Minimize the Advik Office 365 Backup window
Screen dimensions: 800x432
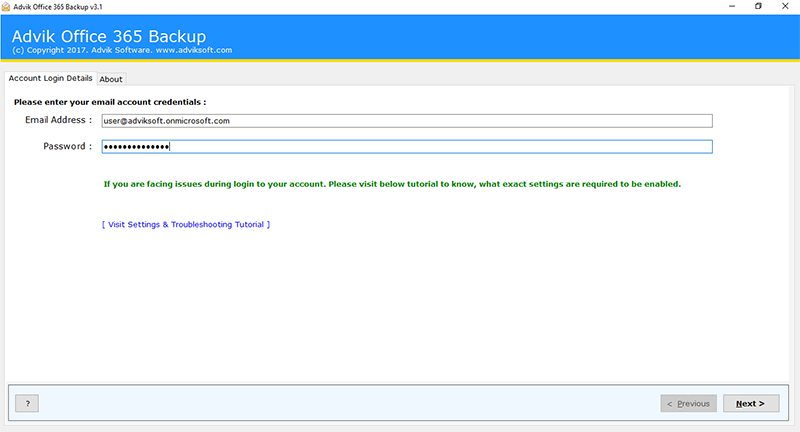pos(732,6)
